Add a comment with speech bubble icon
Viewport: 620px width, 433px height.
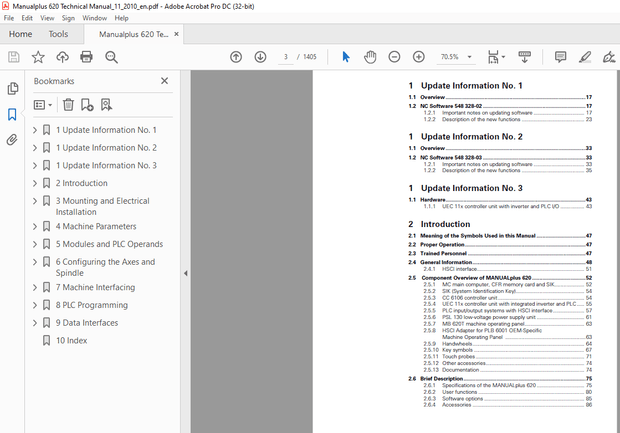pos(560,57)
